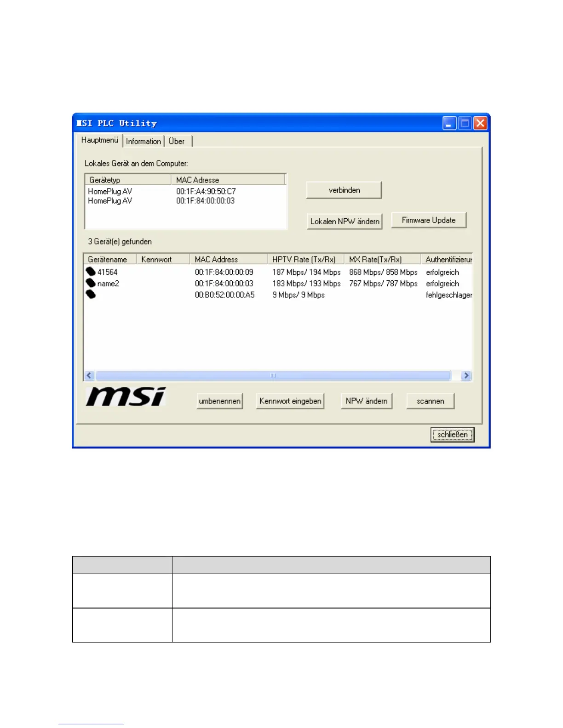
Task: Select local device 00:1F:84:00:00:03
Action: click(206, 201)
